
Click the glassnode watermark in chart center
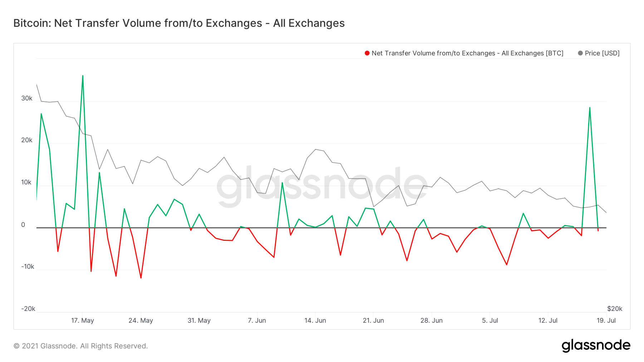pyautogui.click(x=322, y=186)
